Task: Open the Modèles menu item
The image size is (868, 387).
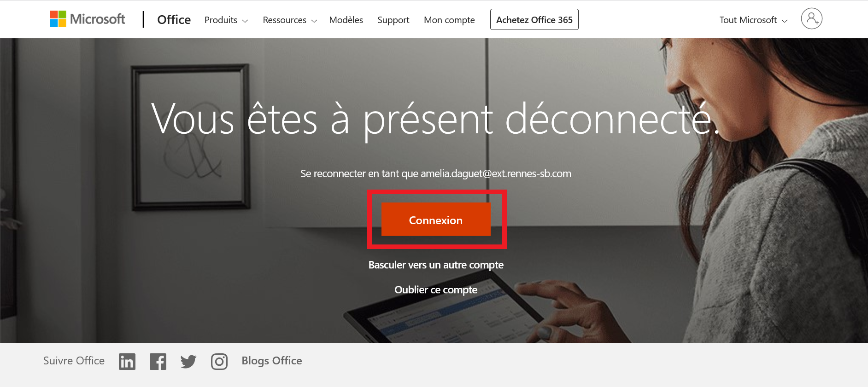Action: [x=346, y=20]
